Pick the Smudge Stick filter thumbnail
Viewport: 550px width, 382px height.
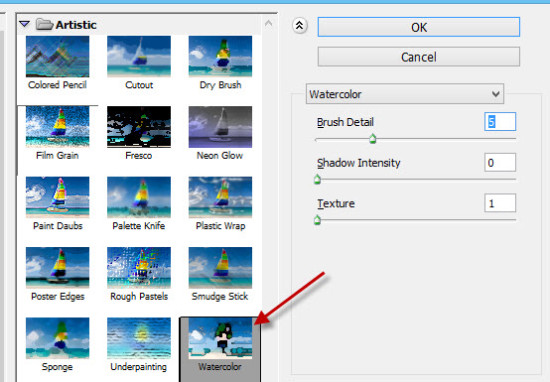pos(220,268)
